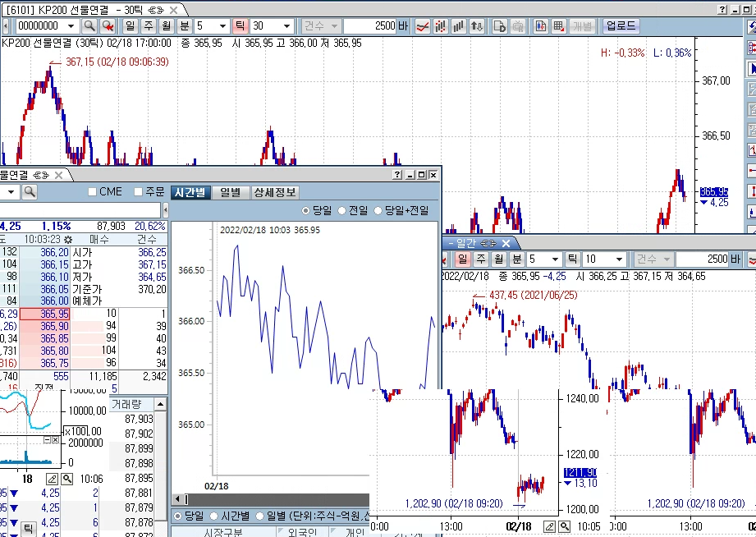Click the help question mark in the quote window
756x537 pixels.
click(x=397, y=175)
